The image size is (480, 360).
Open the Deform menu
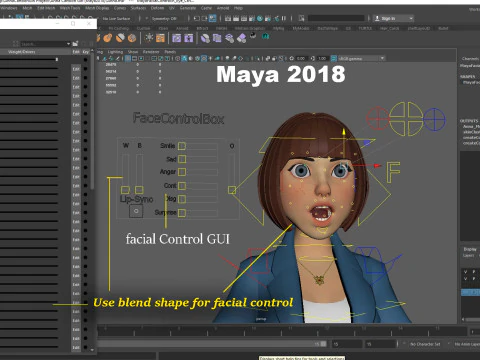click(x=157, y=8)
